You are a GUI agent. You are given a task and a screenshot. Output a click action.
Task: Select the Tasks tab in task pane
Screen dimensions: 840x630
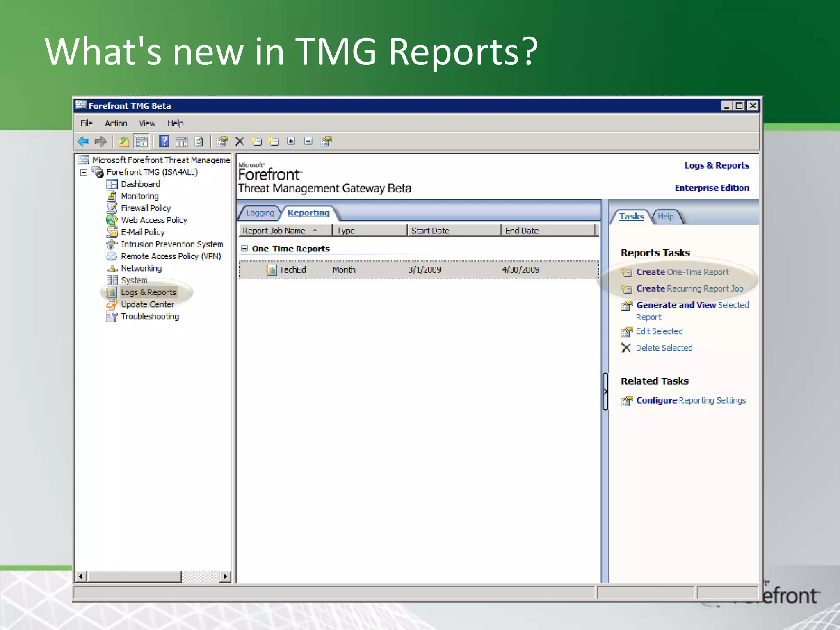tap(631, 217)
